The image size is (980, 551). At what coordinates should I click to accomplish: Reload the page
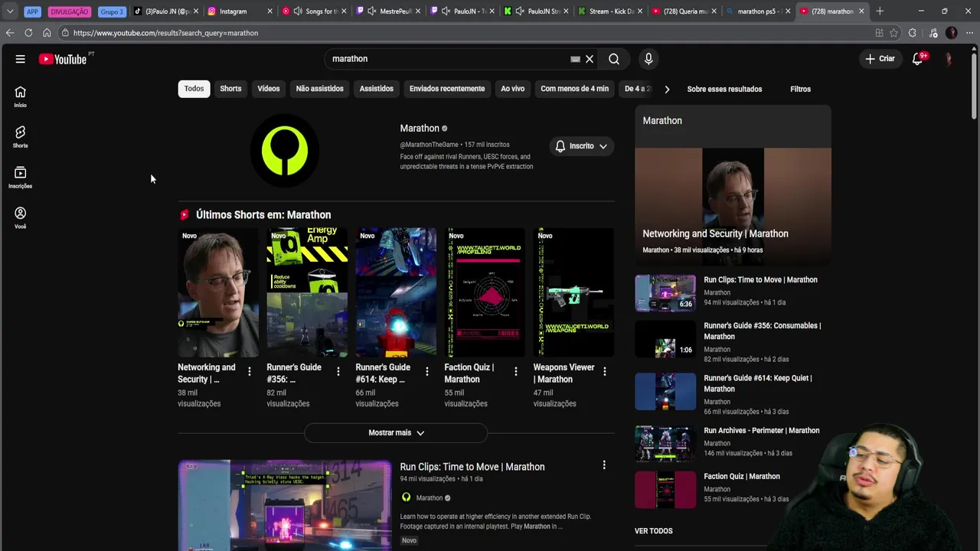(x=28, y=33)
